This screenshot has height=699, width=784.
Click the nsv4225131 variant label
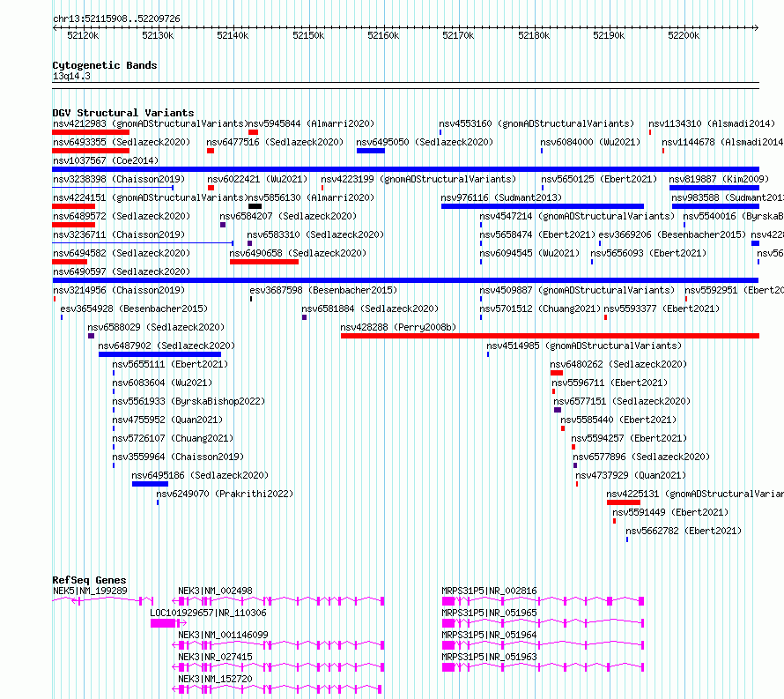695,494
